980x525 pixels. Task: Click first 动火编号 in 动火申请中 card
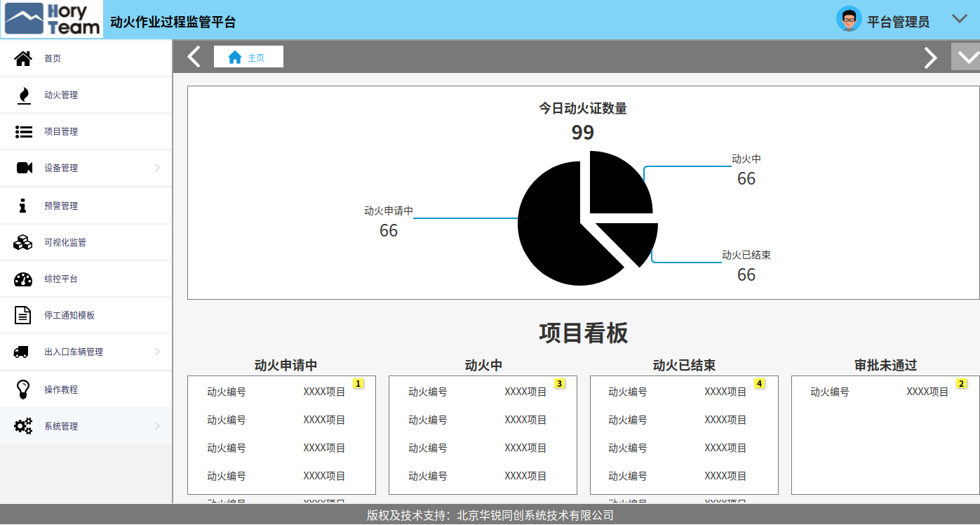(x=227, y=392)
